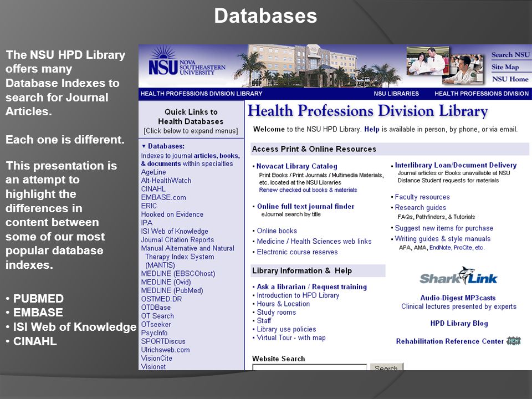Screen dimensions: 532x399
Task: Open Search NSU link
Action: click(x=510, y=55)
